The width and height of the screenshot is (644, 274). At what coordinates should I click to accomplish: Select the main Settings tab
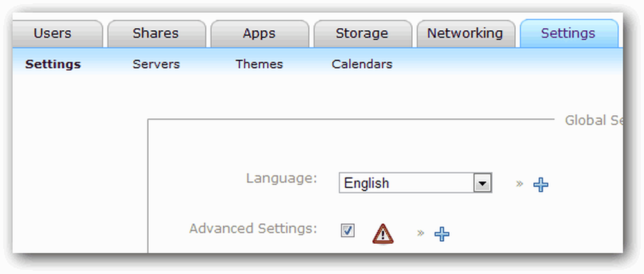[569, 33]
